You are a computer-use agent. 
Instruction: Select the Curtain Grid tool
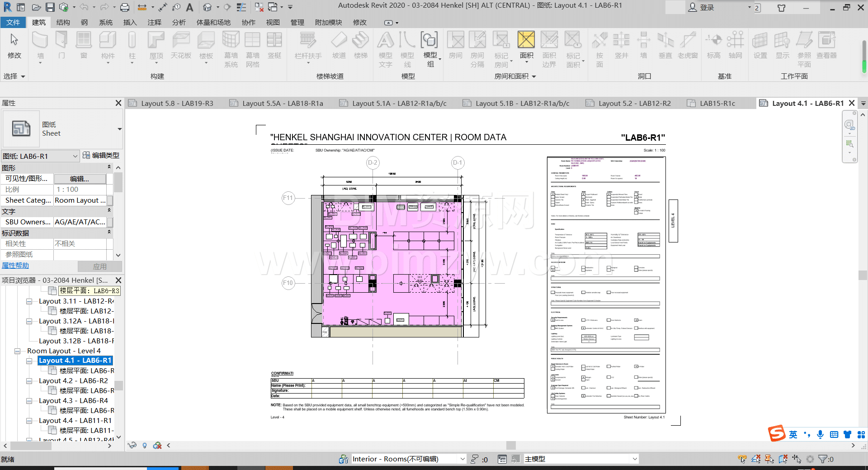(253, 50)
